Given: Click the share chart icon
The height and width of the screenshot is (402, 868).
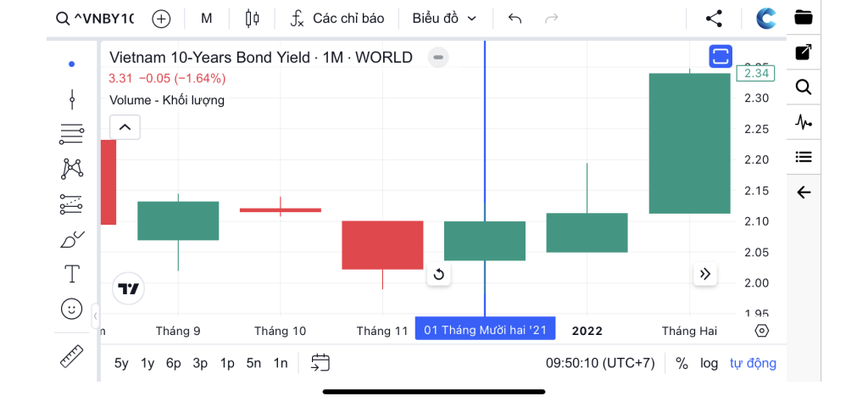Looking at the screenshot, I should [x=714, y=19].
